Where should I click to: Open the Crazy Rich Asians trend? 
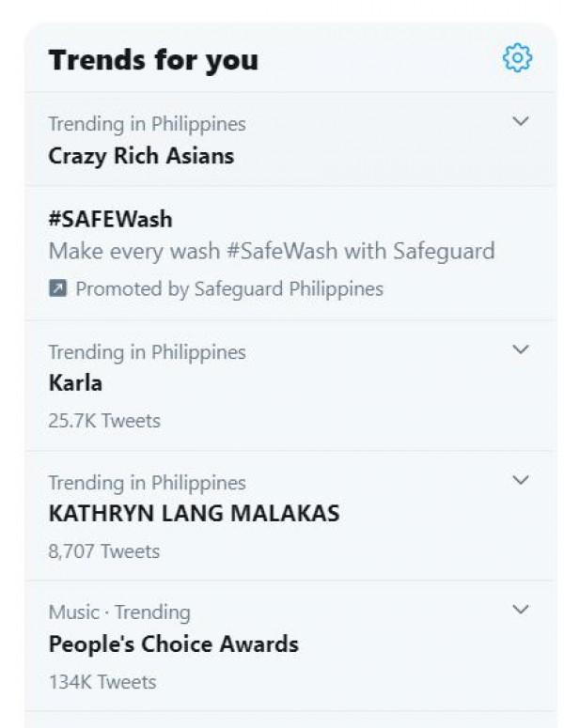click(x=141, y=155)
